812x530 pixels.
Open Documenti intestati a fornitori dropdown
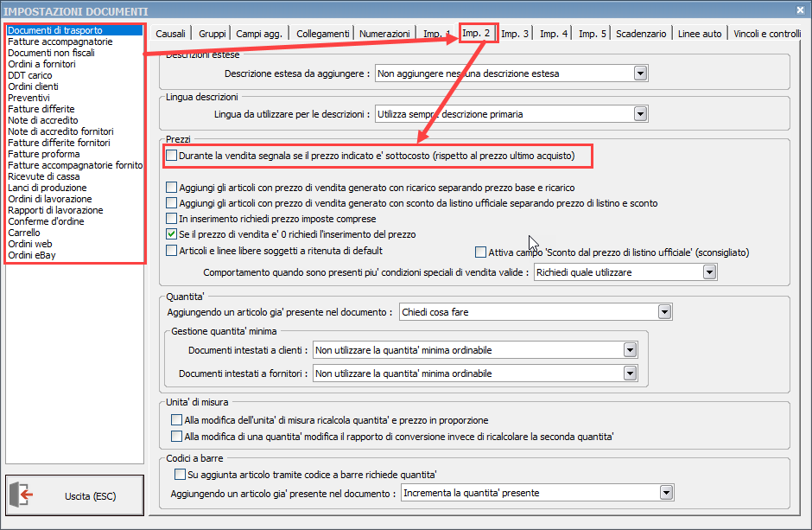point(631,374)
